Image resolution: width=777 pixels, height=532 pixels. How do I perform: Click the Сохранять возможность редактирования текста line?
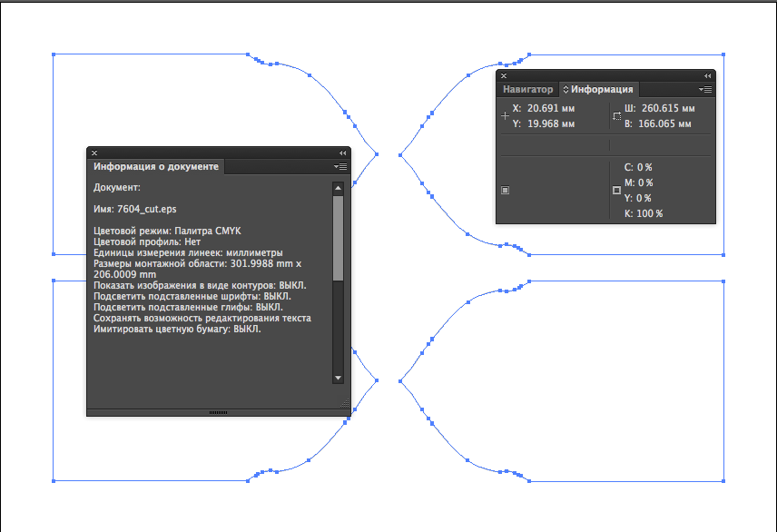click(x=202, y=318)
